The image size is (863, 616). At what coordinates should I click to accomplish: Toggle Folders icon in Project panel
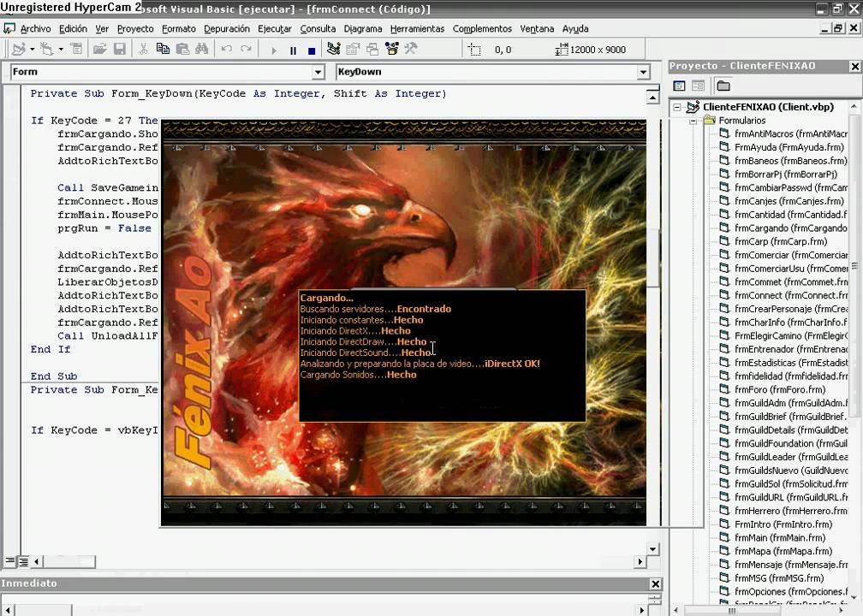coord(723,86)
